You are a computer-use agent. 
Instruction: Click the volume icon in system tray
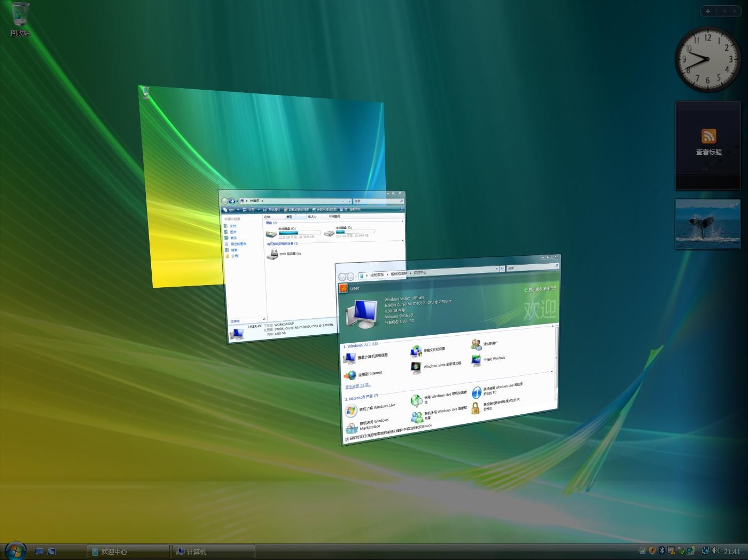tap(715, 550)
